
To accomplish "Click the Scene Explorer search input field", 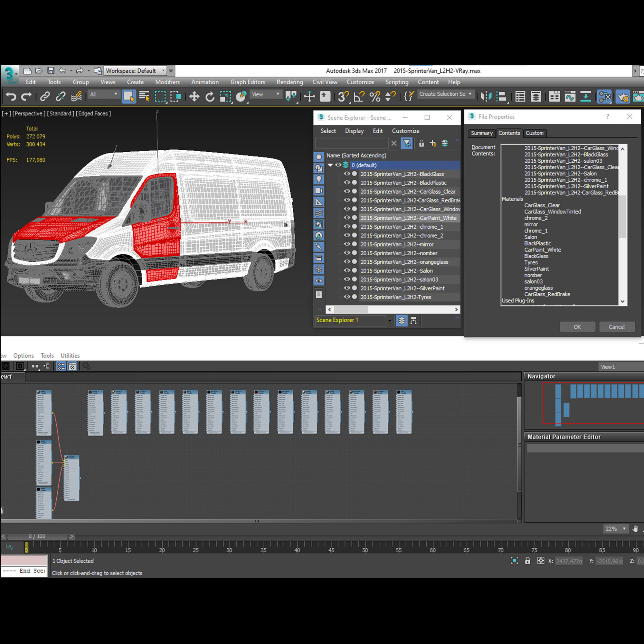I will point(352,143).
